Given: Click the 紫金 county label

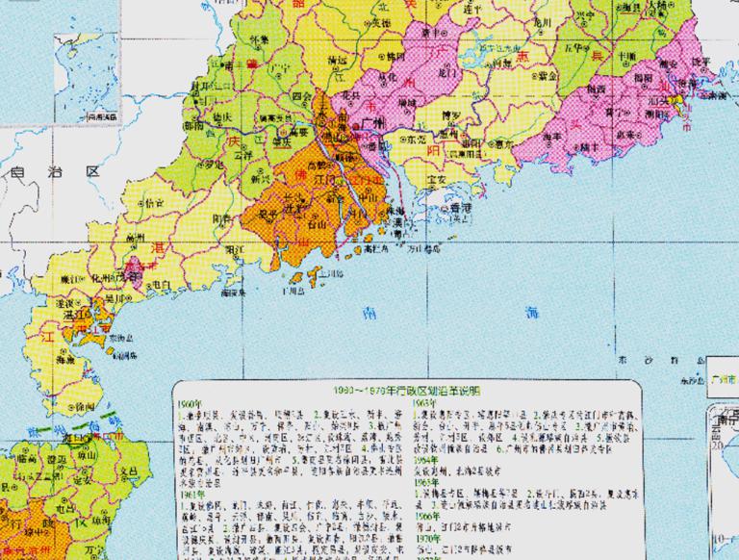Looking at the screenshot, I should 548,75.
